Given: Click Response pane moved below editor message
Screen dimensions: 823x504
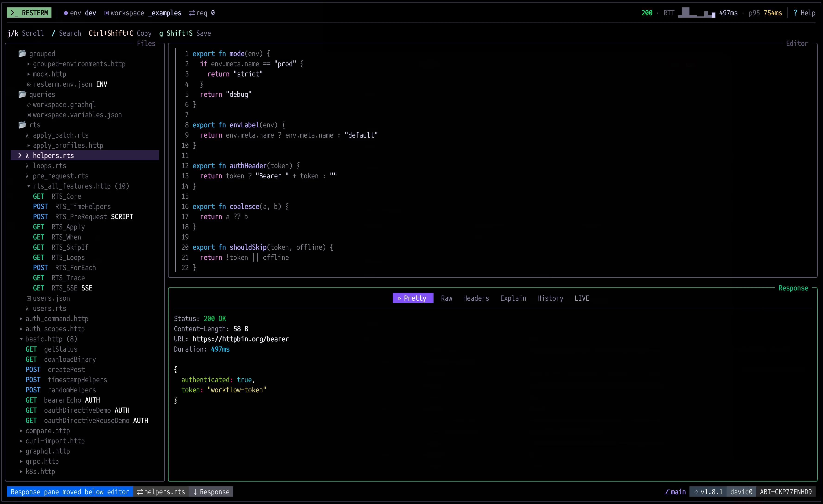Looking at the screenshot, I should point(70,492).
